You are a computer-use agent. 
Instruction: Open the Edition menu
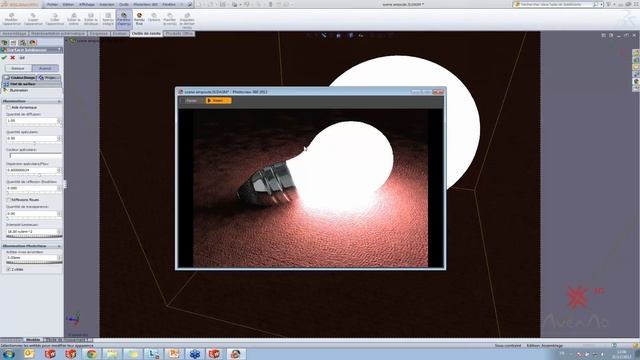click(x=68, y=4)
